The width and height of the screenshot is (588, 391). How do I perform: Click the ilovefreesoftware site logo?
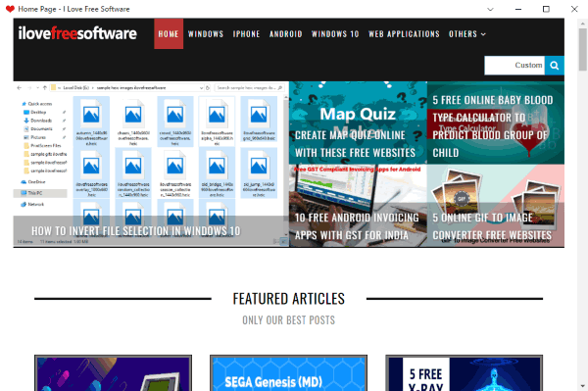(x=77, y=33)
